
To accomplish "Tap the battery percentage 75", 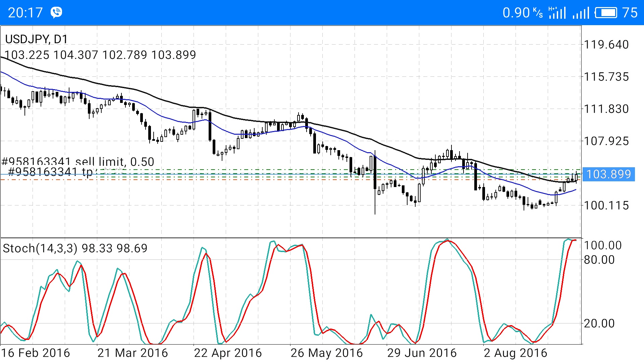I will (x=630, y=13).
